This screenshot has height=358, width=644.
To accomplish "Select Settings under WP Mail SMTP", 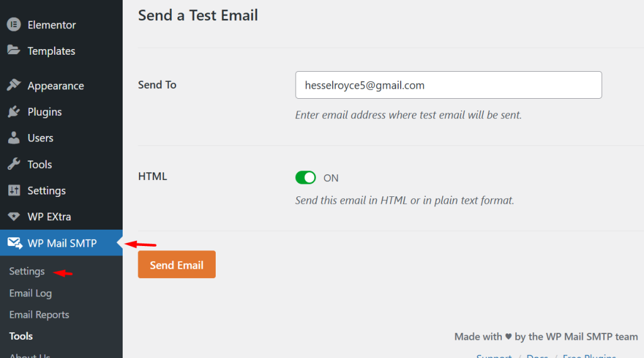I will coord(26,271).
